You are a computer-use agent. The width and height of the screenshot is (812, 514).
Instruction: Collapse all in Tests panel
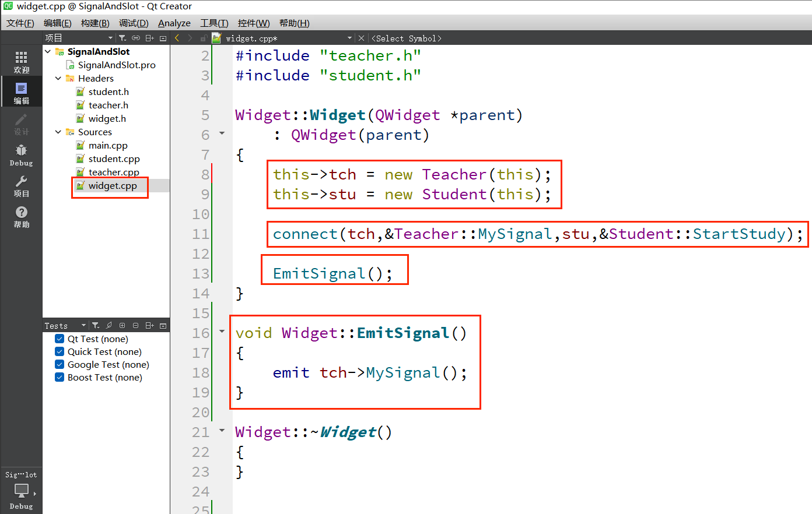[x=136, y=325]
